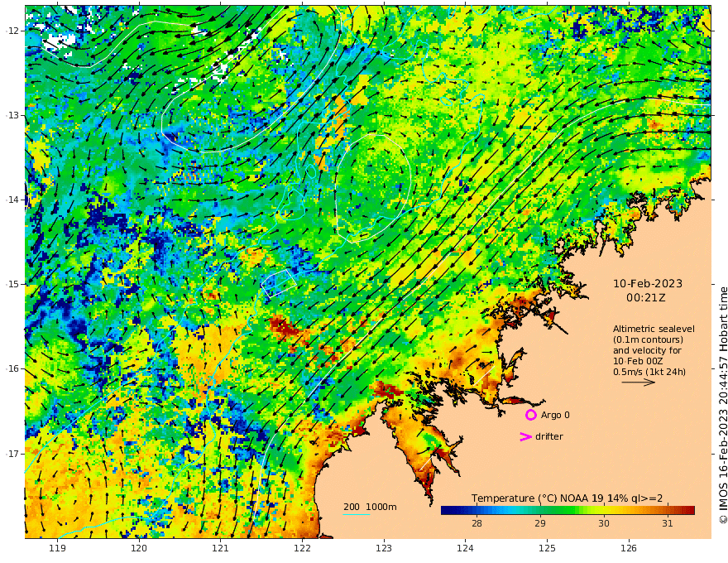The width and height of the screenshot is (728, 563).
Task: Click the Temperature (°C) NOAA 19 title
Action: pyautogui.click(x=567, y=498)
